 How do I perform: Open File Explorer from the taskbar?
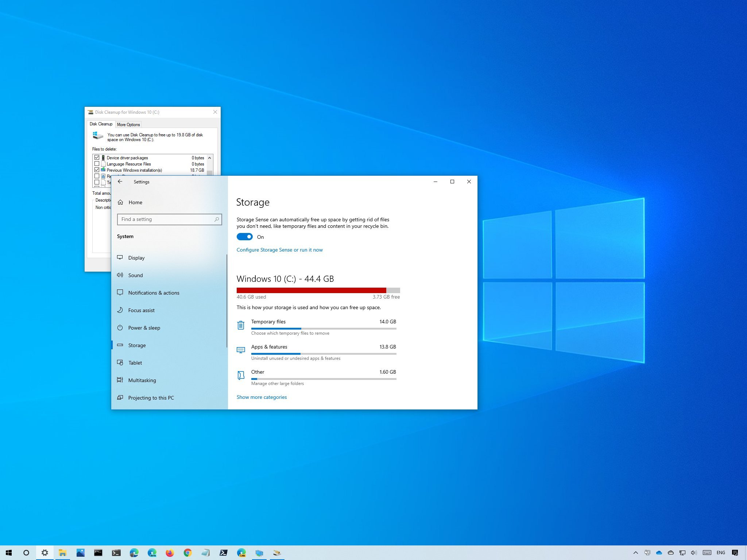[x=62, y=553]
